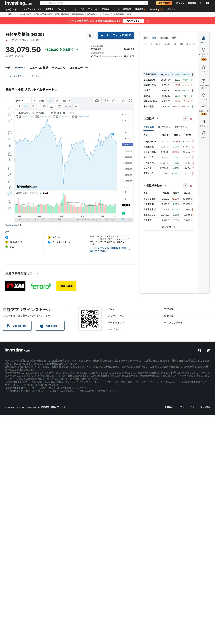Remove drawings with trash can icon
Viewport: 215px width, 644px height.
tap(10, 208)
